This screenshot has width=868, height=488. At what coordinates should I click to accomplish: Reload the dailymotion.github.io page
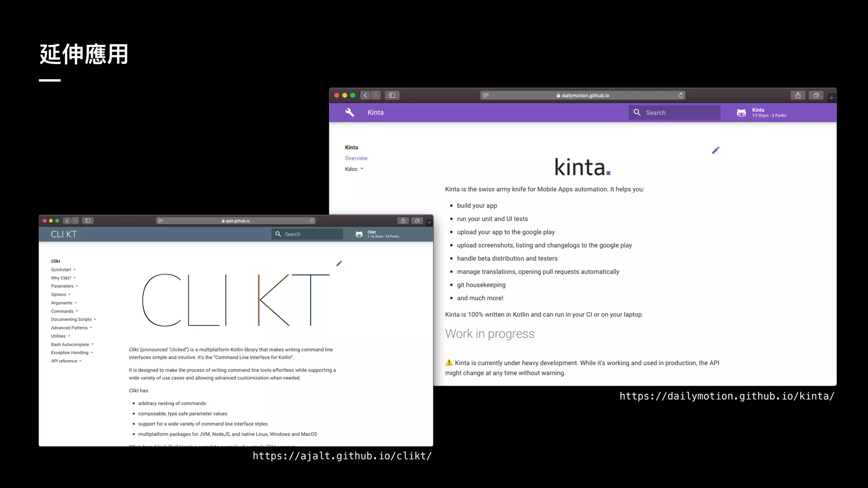pyautogui.click(x=681, y=95)
